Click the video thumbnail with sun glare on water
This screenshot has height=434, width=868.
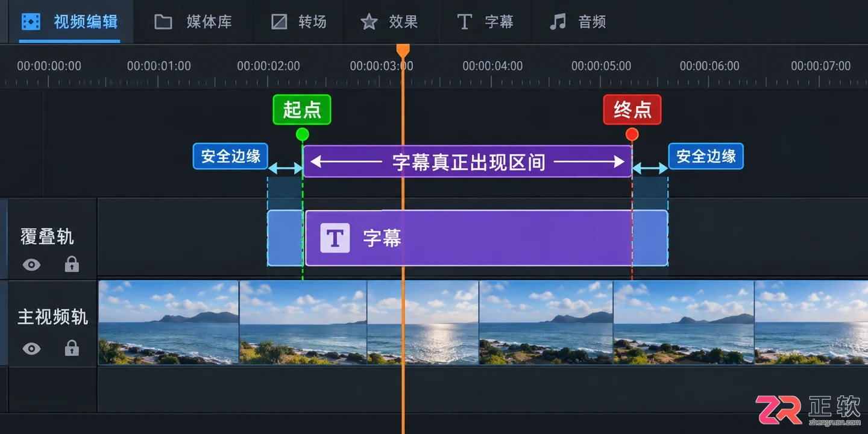pyautogui.click(x=423, y=322)
